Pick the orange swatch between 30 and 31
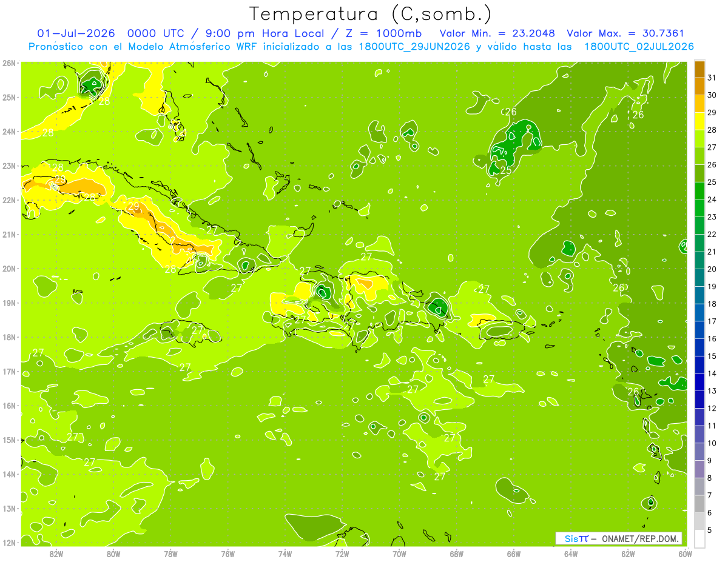Viewport: 728px width, 562px height. click(x=699, y=86)
